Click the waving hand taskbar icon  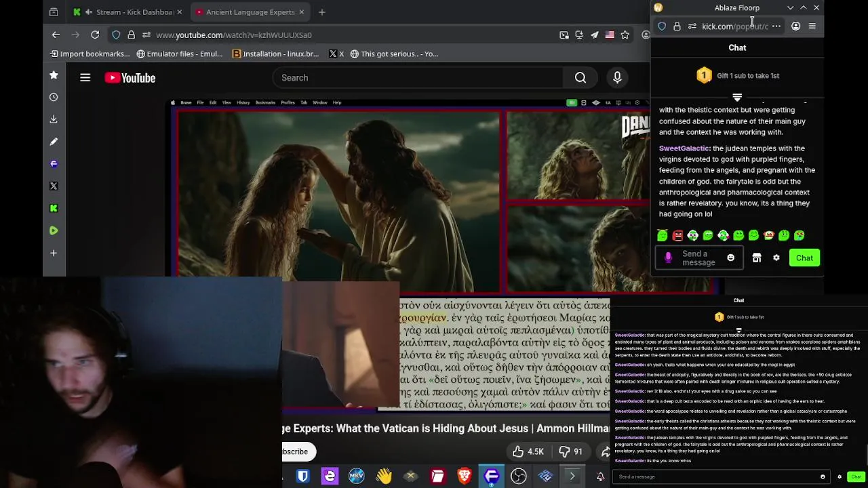pos(384,476)
